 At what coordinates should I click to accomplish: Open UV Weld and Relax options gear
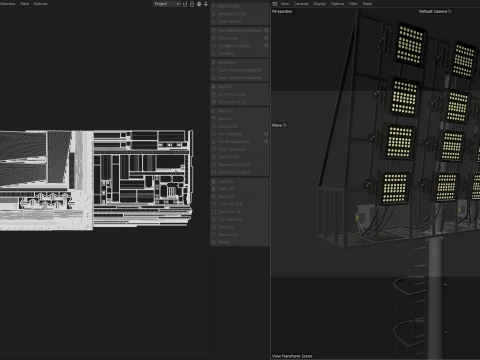coord(266,46)
